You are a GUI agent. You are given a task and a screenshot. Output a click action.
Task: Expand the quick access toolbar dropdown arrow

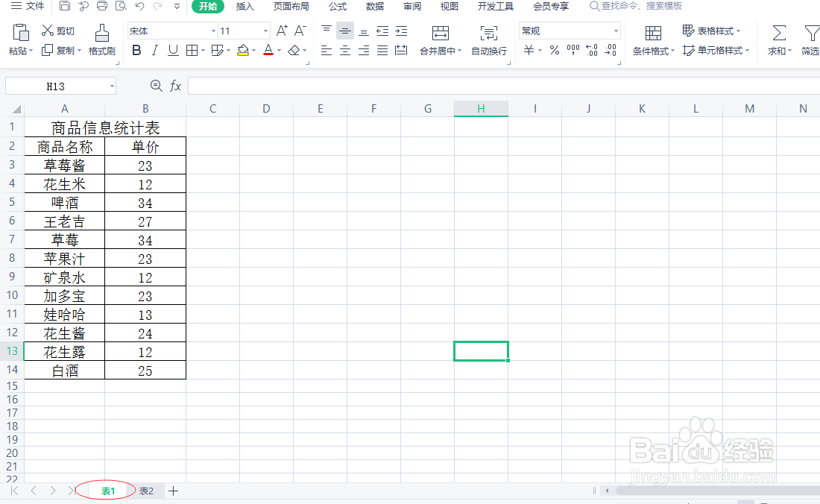pyautogui.click(x=177, y=6)
